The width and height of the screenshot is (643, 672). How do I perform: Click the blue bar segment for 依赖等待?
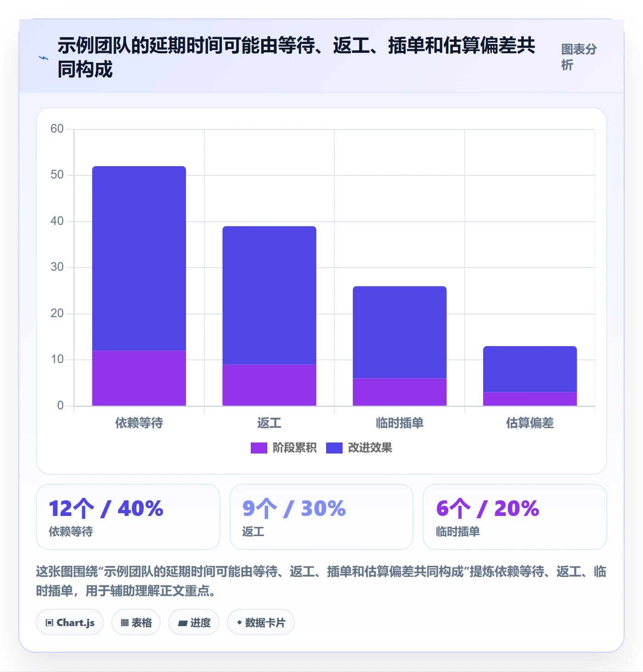(139, 258)
